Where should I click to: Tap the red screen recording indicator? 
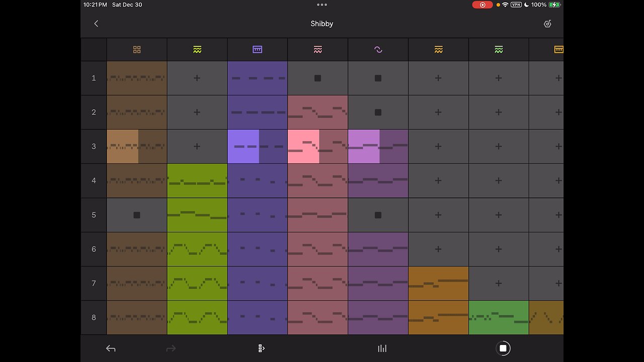(482, 5)
